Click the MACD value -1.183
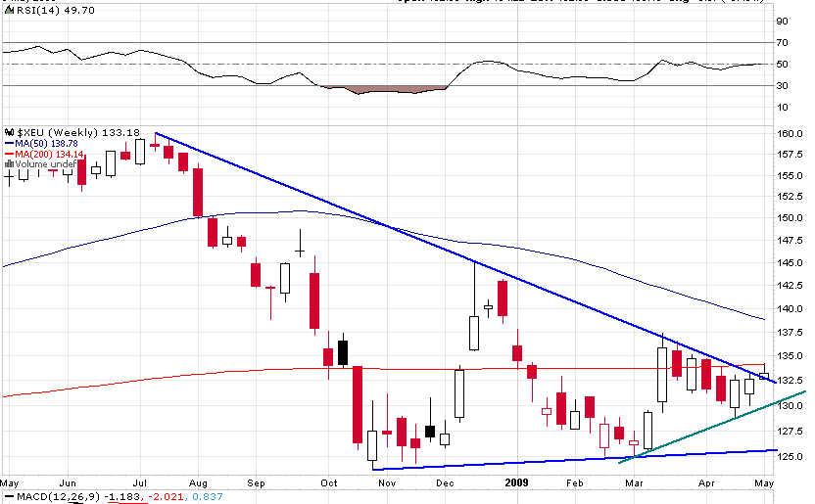 click(x=122, y=497)
